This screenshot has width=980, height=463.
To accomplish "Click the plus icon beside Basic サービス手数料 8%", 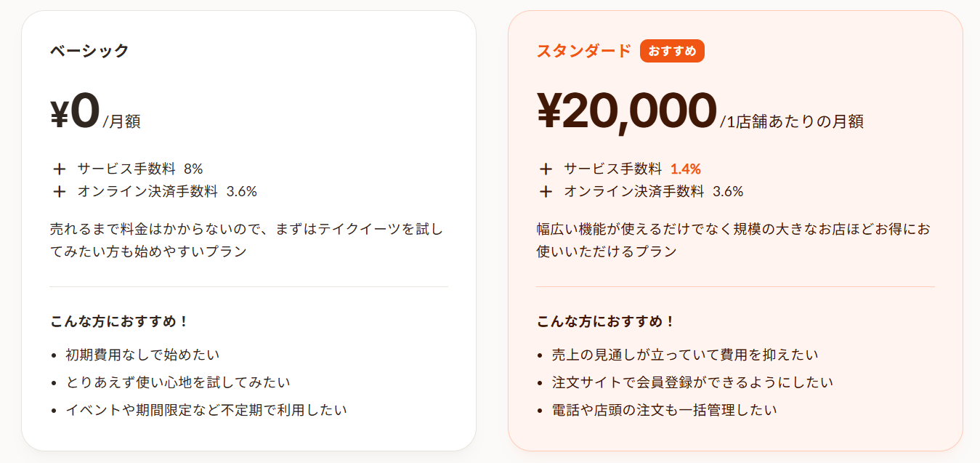I will tap(59, 169).
